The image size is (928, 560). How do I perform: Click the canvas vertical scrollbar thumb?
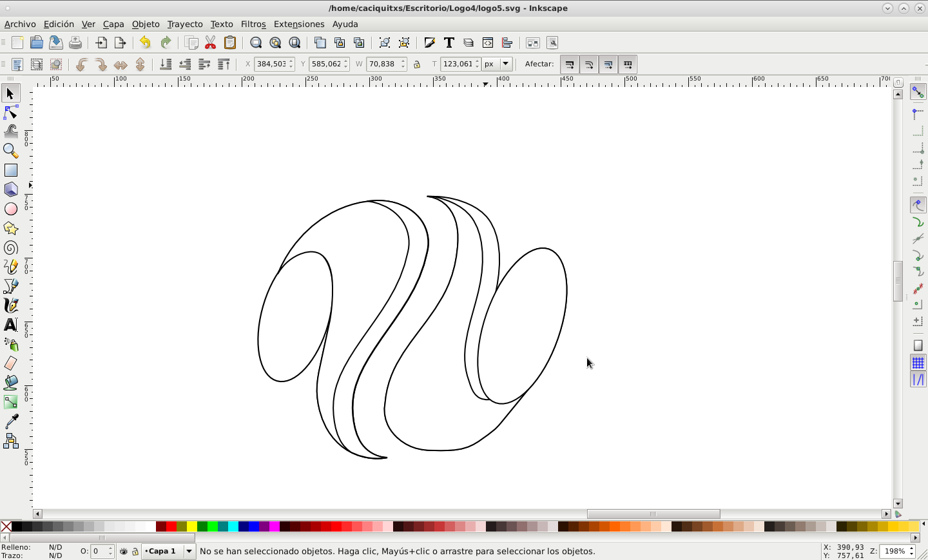coord(898,281)
